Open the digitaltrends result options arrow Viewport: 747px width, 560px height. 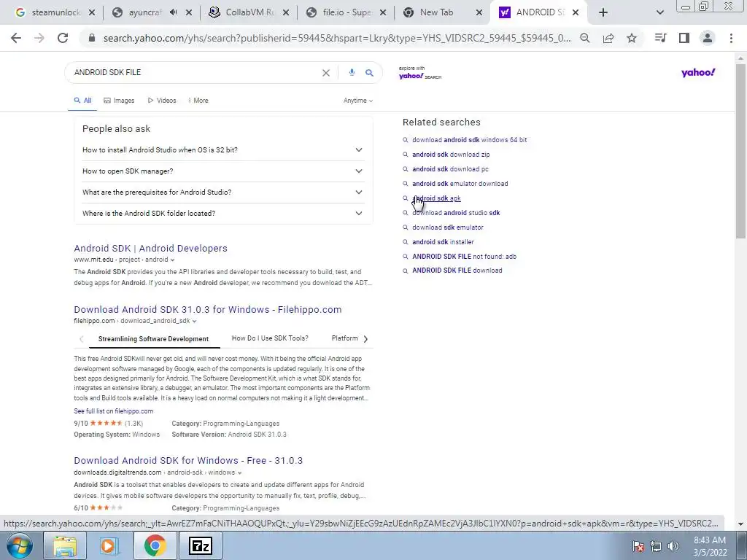click(239, 472)
